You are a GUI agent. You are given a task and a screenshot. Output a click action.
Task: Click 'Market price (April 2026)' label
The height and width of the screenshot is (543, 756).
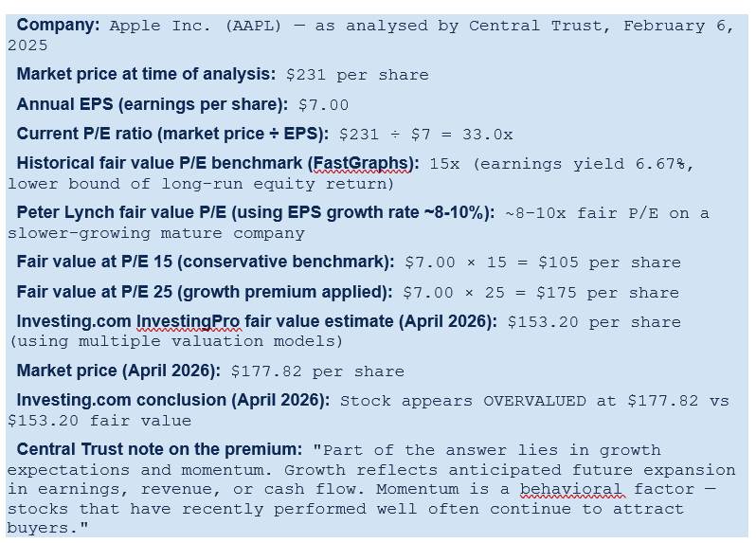click(x=118, y=371)
